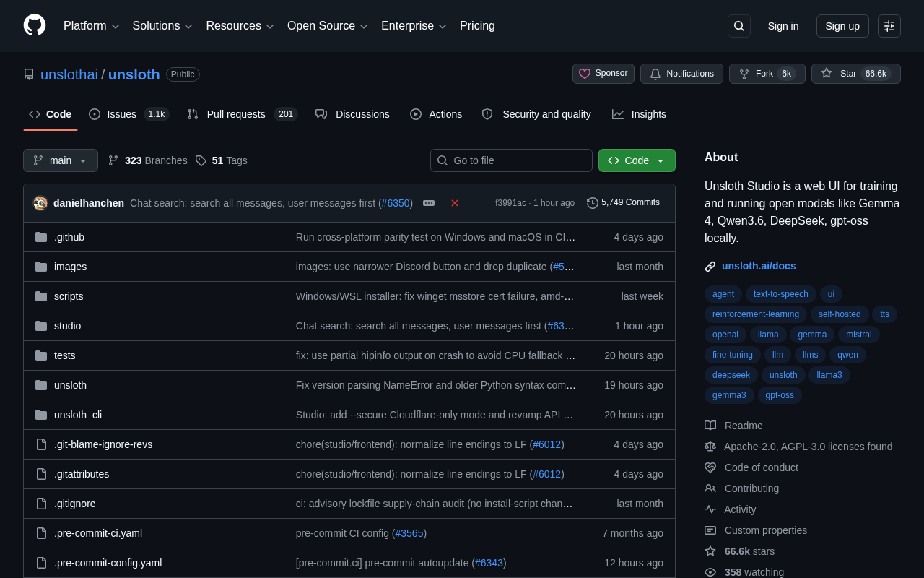View 5,749 Commits history
Screen dimensions: 924x578
click(x=624, y=203)
